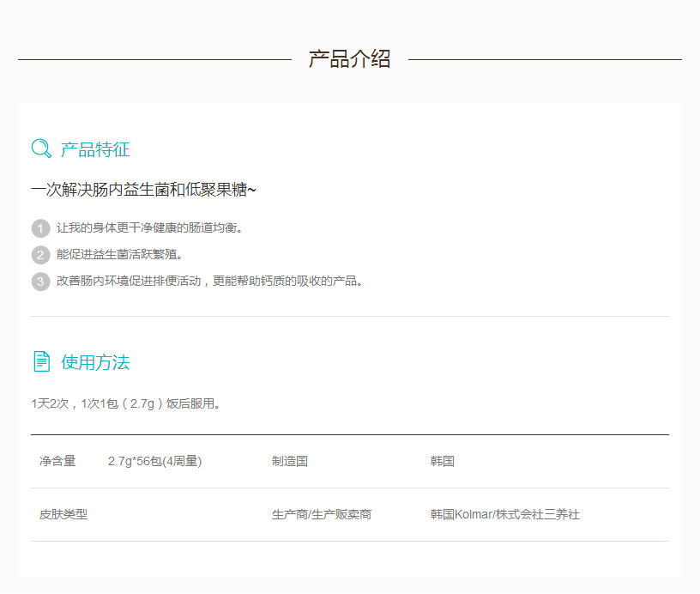The image size is (700, 594).
Task: Click the number 3 circle badge
Action: [x=40, y=282]
